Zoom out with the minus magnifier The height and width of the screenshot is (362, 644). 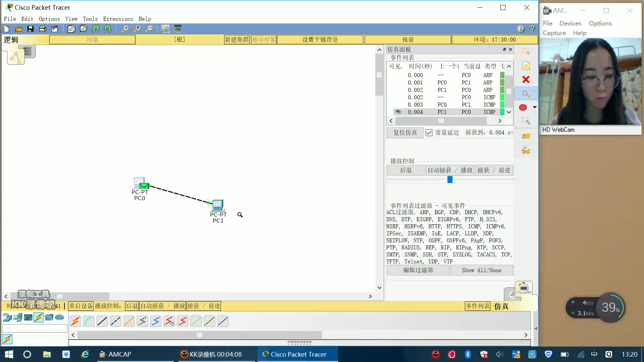click(149, 29)
